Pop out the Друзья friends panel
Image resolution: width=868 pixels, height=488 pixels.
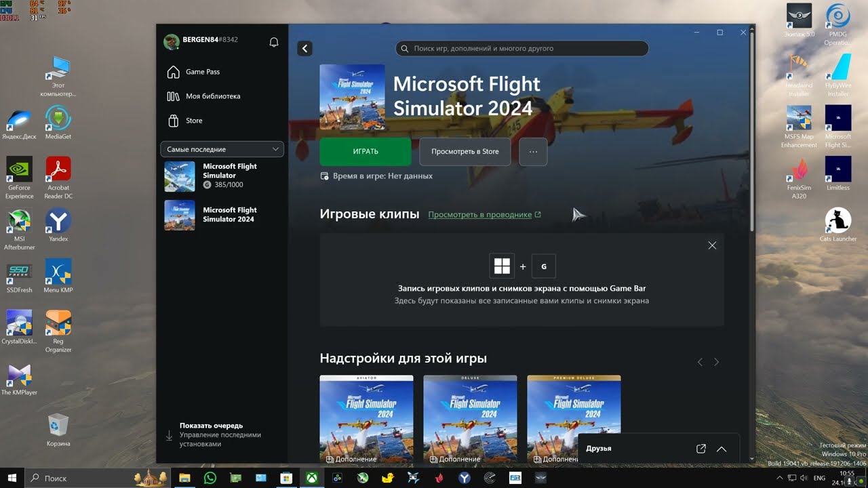click(701, 449)
